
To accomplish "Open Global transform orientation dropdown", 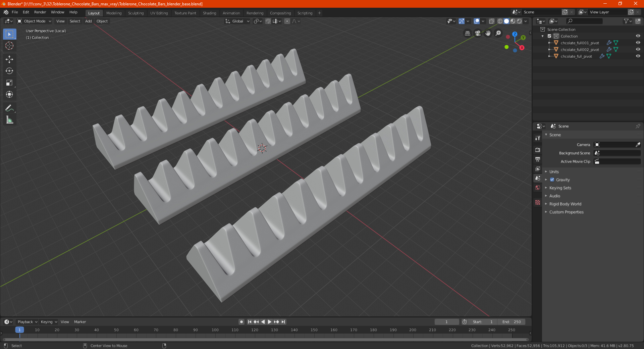I will point(237,21).
